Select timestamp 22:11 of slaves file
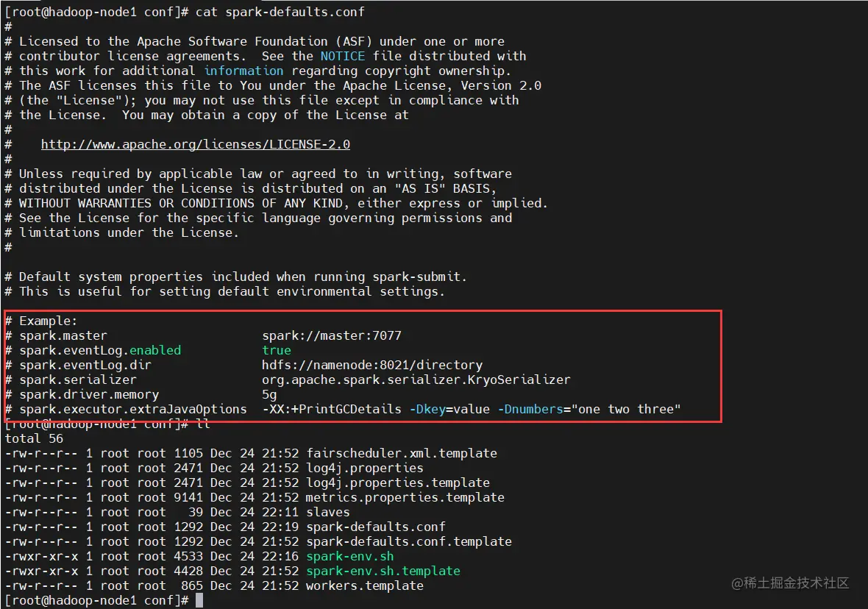The image size is (868, 609). click(280, 512)
